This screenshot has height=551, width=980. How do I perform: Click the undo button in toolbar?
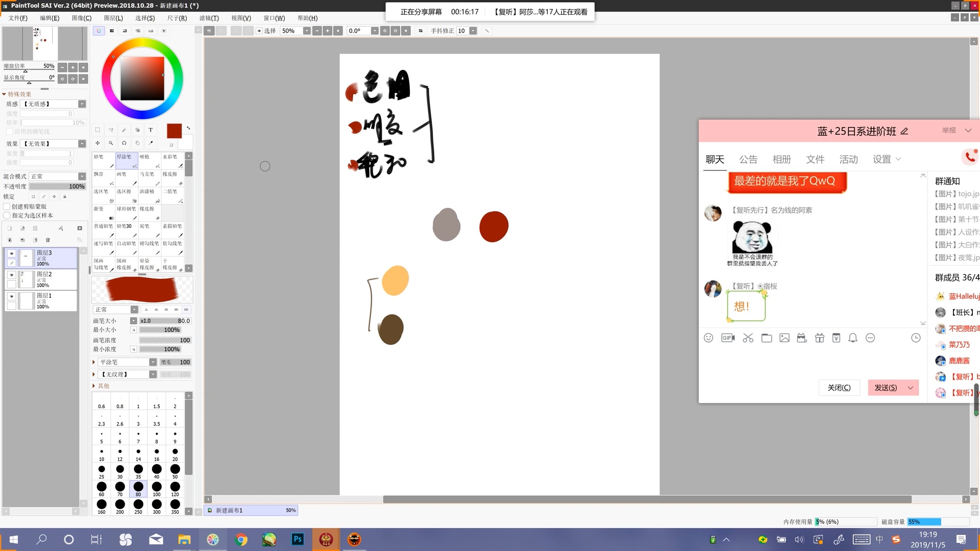pyautogui.click(x=209, y=31)
